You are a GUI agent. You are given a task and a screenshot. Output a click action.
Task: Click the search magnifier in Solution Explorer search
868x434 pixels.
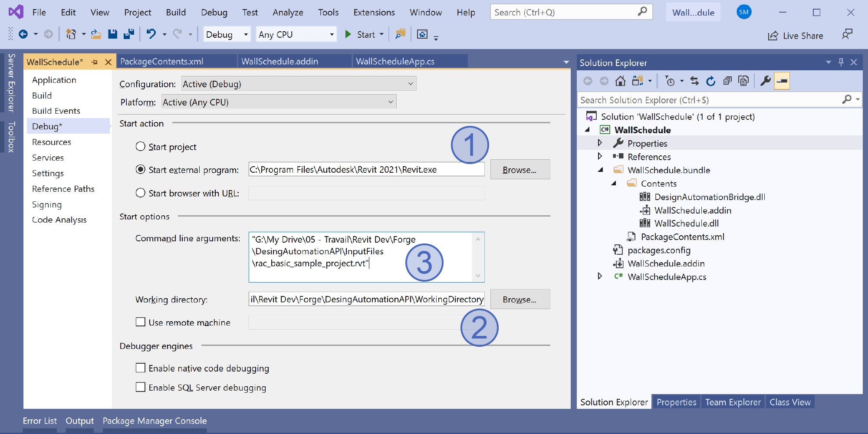point(847,100)
